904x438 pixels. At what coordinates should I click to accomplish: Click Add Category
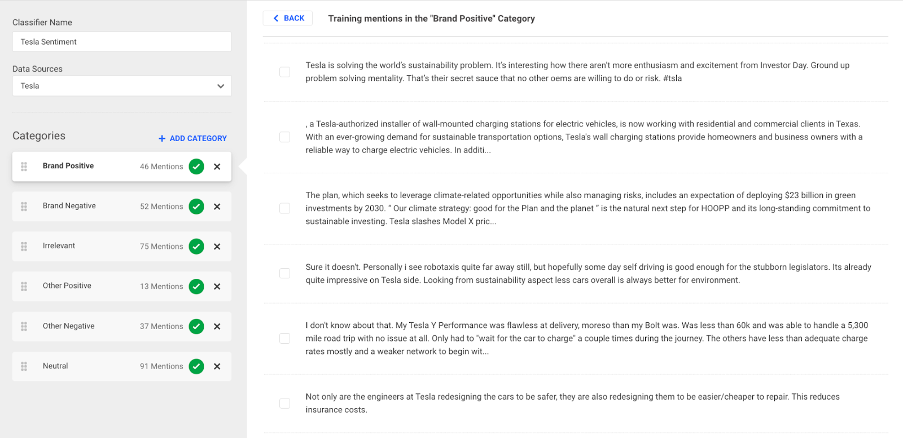(x=192, y=138)
